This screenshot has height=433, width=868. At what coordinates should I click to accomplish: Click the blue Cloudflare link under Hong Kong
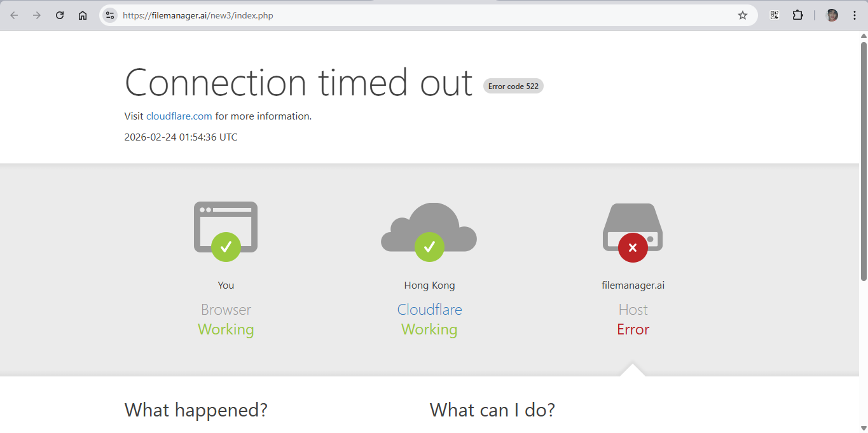pyautogui.click(x=429, y=310)
